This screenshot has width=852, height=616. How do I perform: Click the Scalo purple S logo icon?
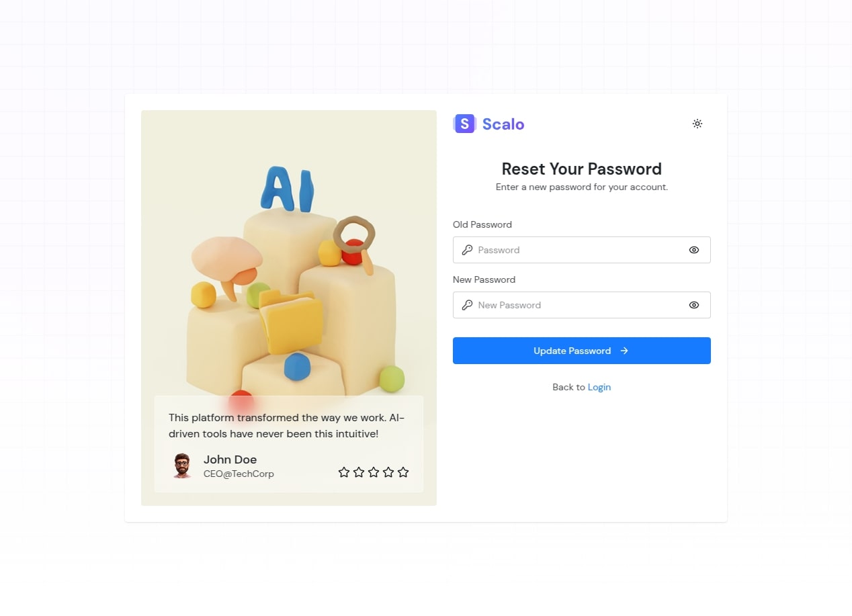(x=464, y=124)
